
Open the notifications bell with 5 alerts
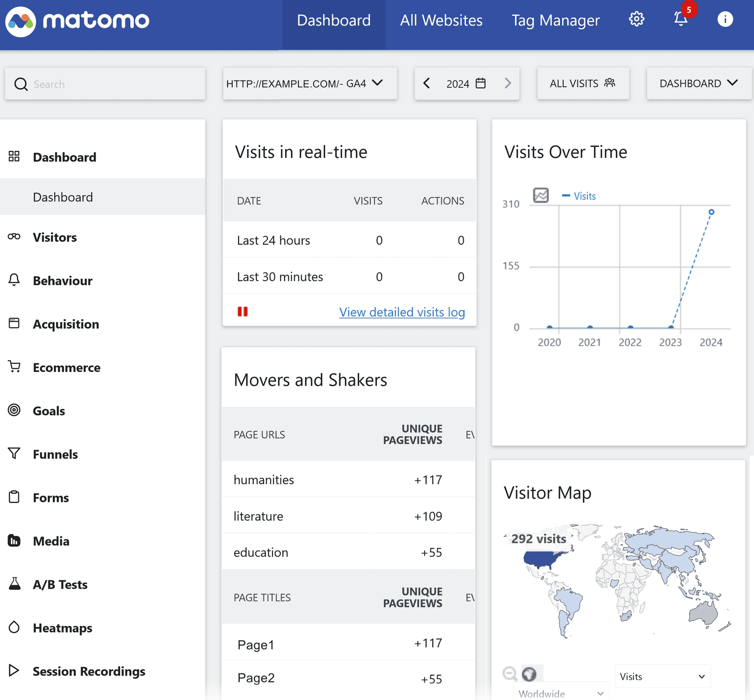[x=680, y=19]
